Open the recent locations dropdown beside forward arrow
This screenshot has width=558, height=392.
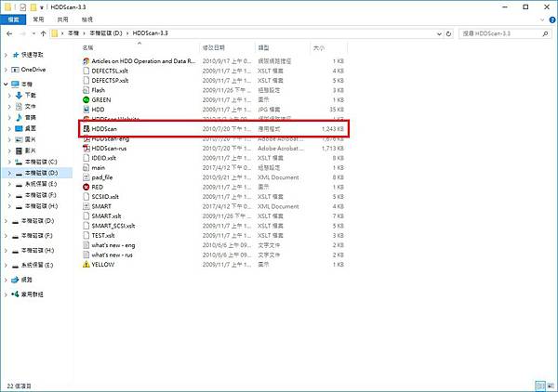33,33
